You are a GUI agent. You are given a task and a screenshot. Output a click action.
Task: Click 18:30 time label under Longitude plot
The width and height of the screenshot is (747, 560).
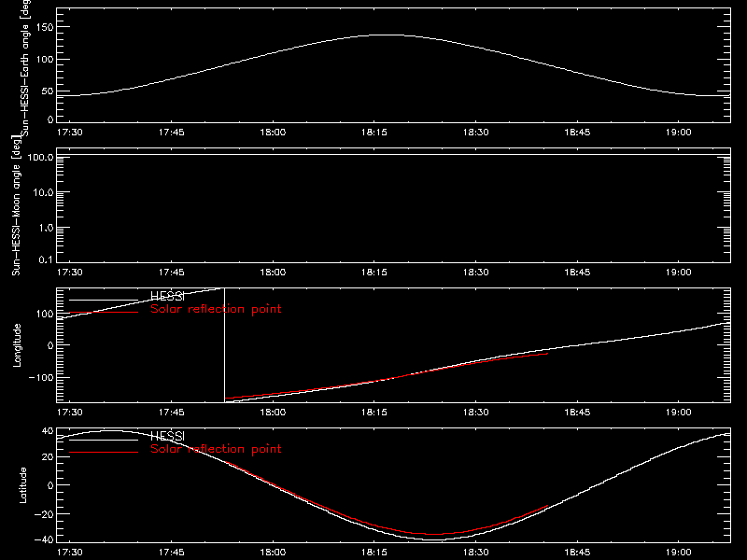pos(475,412)
